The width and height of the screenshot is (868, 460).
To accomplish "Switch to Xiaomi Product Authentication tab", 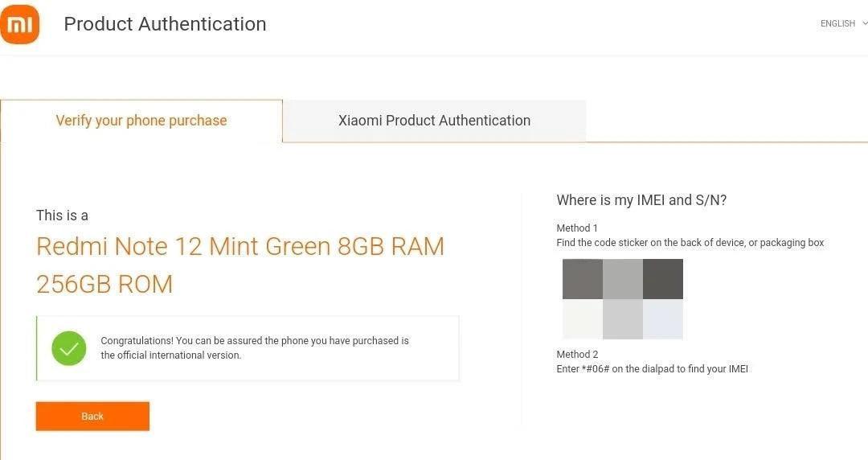I will (434, 121).
